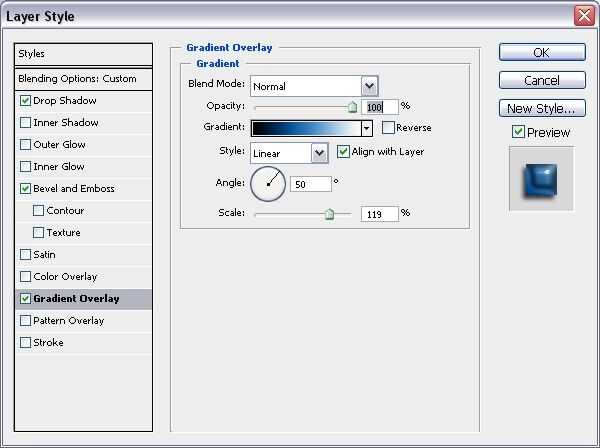Select the Inner Glow label

pos(59,167)
